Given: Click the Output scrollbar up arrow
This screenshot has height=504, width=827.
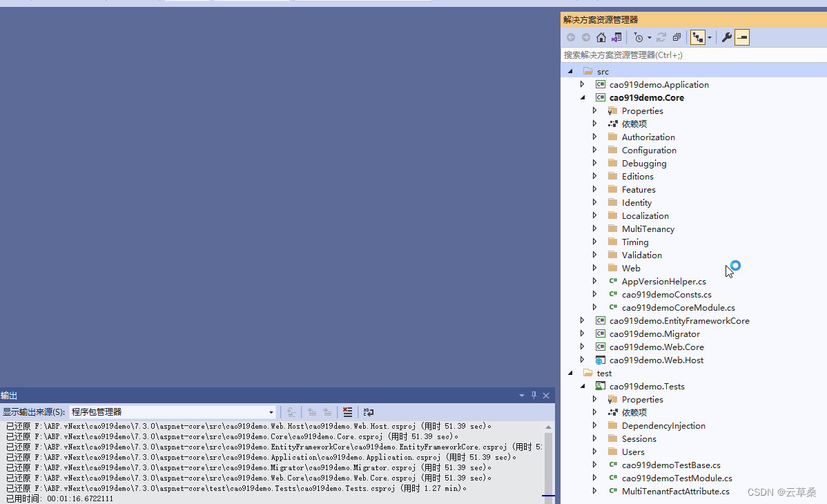Looking at the screenshot, I should pos(549,427).
